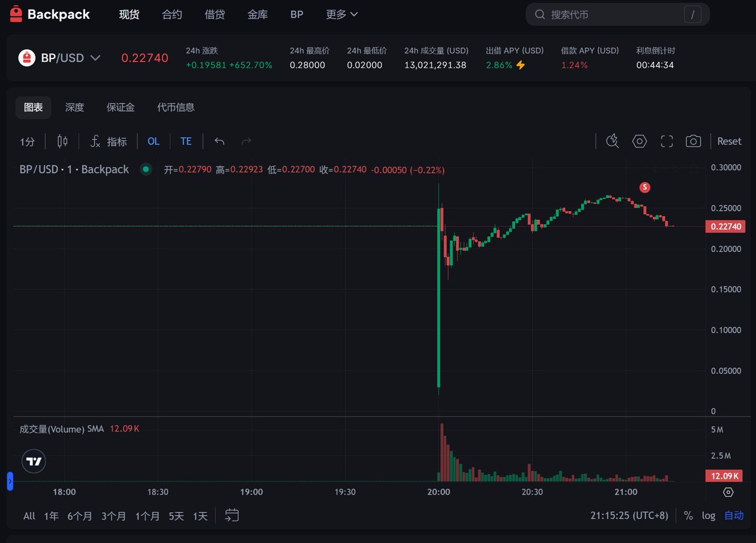Open the 更多 dropdown menu
Image resolution: width=756 pixels, height=543 pixels.
[341, 14]
